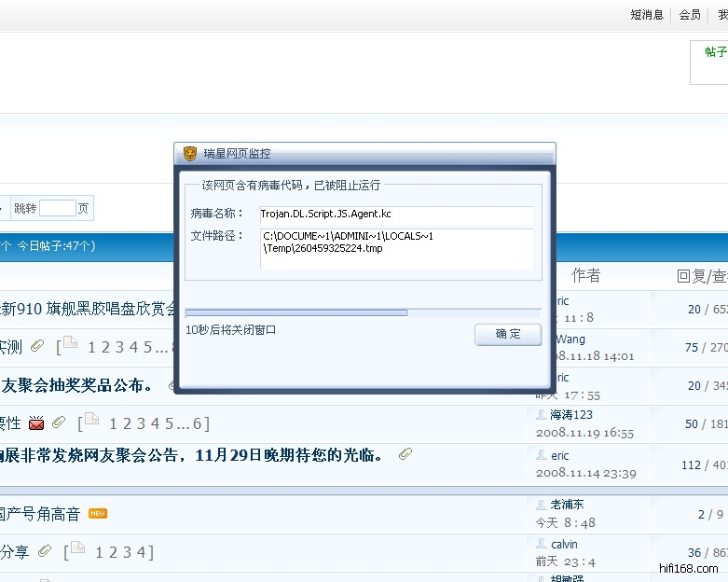Click paperclip icon after the 11月29日 announcement thread
The width and height of the screenshot is (728, 582).
point(405,454)
